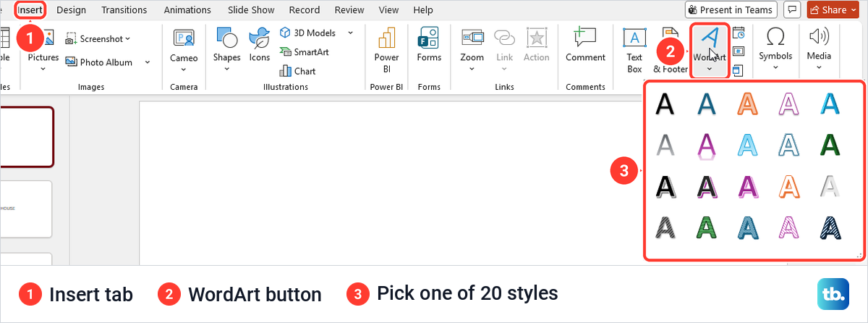Screen dimensions: 868x323
Task: Expand the Photo Album dropdown arrow
Action: point(148,62)
